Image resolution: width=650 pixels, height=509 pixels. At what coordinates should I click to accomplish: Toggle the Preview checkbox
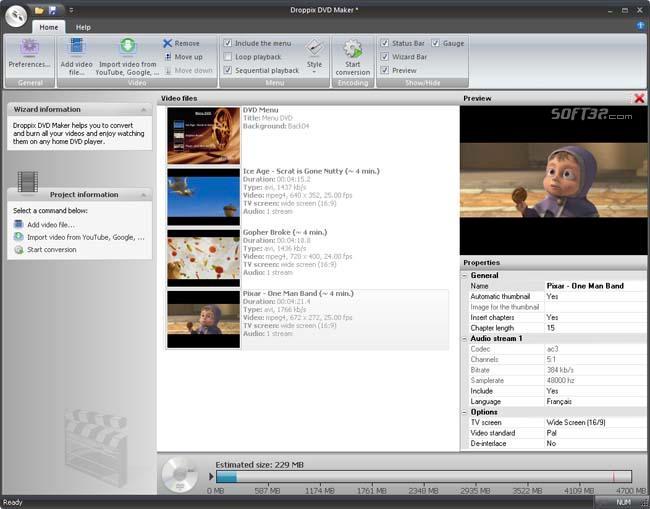[x=385, y=70]
